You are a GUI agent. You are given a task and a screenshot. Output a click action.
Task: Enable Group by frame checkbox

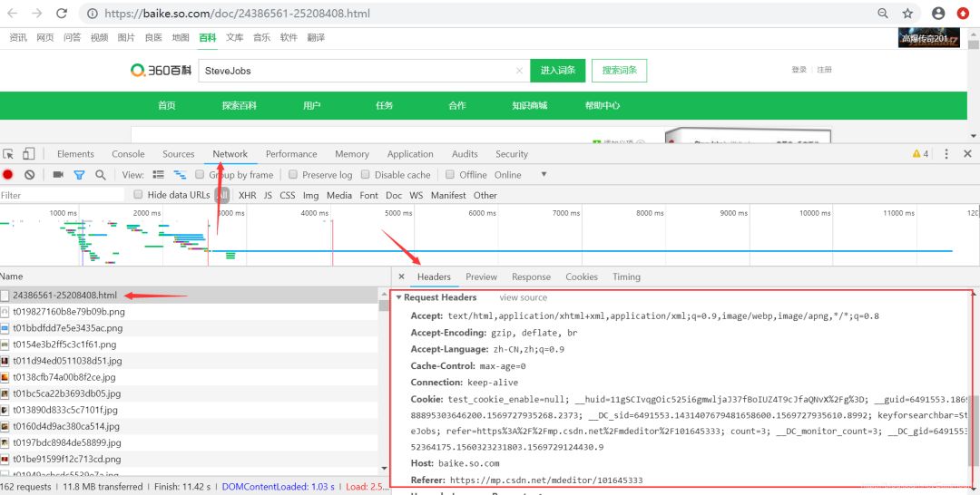[200, 175]
